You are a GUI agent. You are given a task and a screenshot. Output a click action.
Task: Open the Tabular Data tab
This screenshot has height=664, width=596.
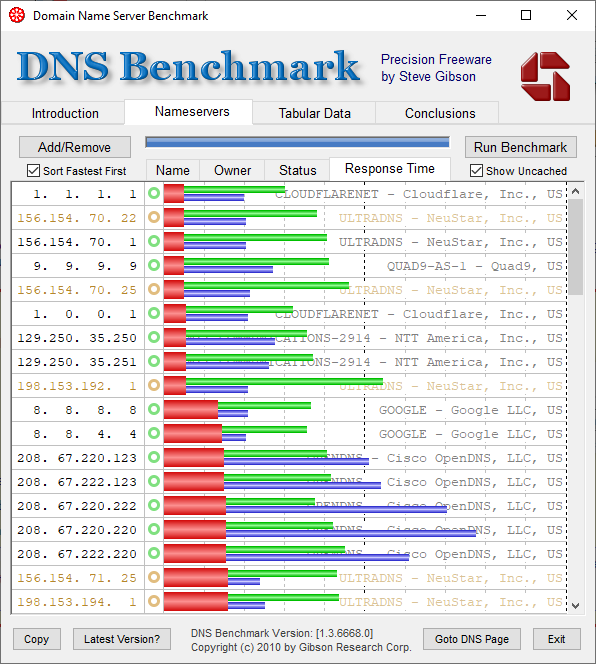pos(314,113)
